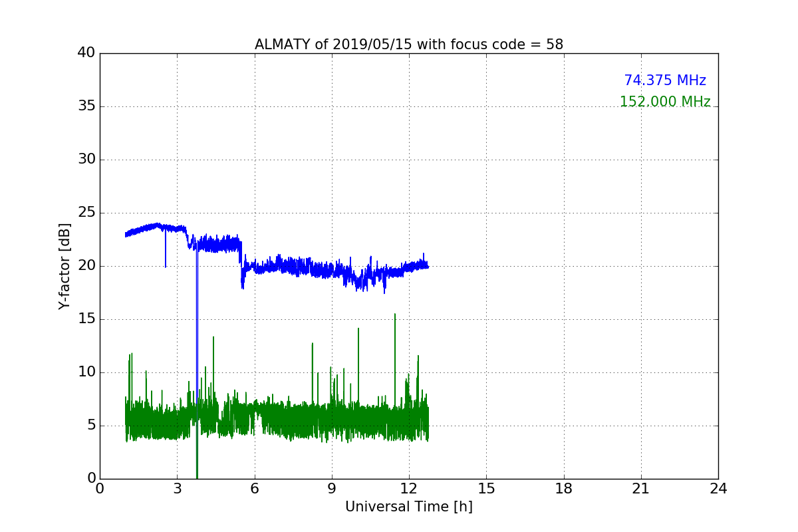Screen dimensions: 798x532
Task: Click x-axis tick label 9
Action: (332, 488)
